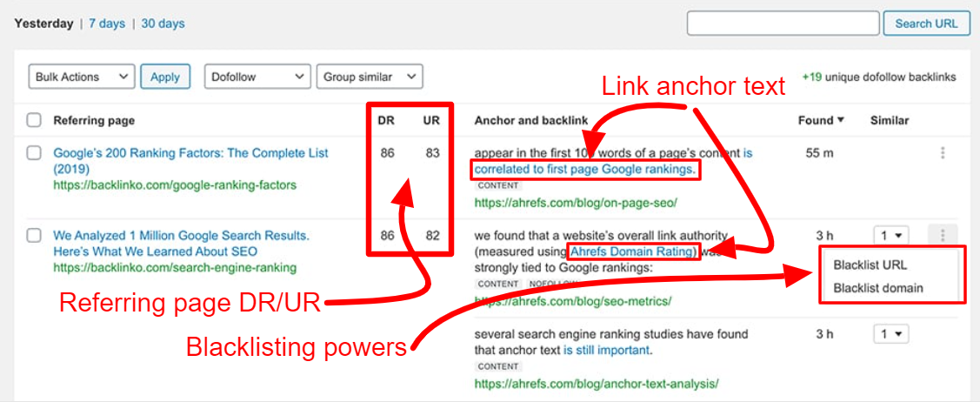Screen dimensions: 980x402
Task: Focus the URL search input field
Action: click(x=783, y=23)
